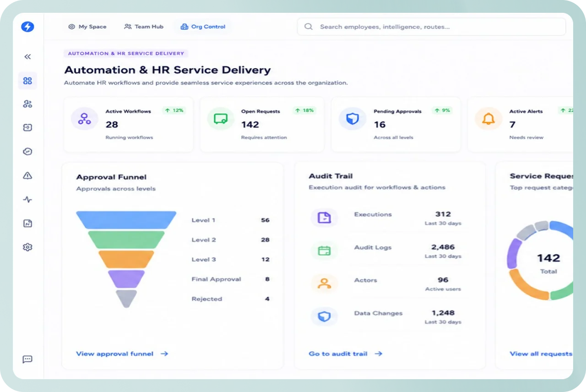The height and width of the screenshot is (392, 586).
Task: Open the View all requests link
Action: tap(541, 354)
